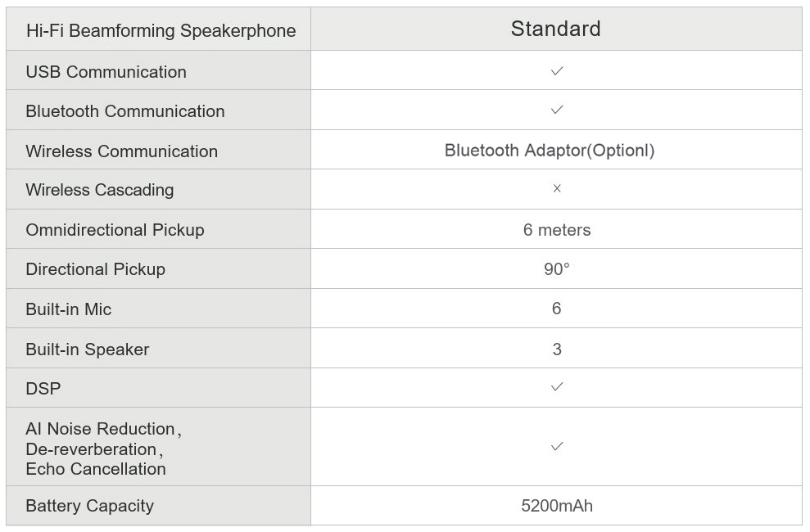The height and width of the screenshot is (532, 810).
Task: Click the Built-in Mic count value
Action: coord(556,309)
